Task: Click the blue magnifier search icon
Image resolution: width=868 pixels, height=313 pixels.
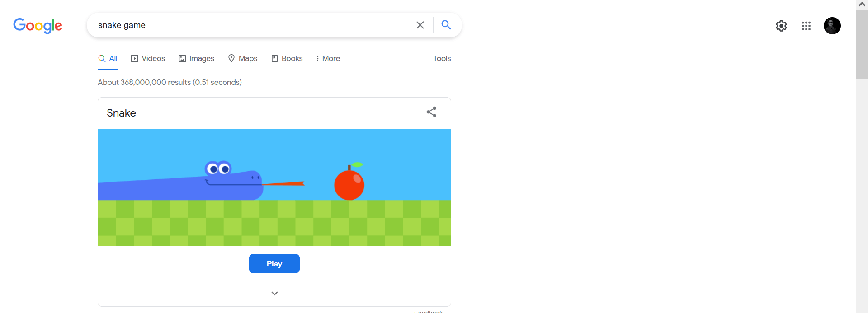Action: click(446, 25)
